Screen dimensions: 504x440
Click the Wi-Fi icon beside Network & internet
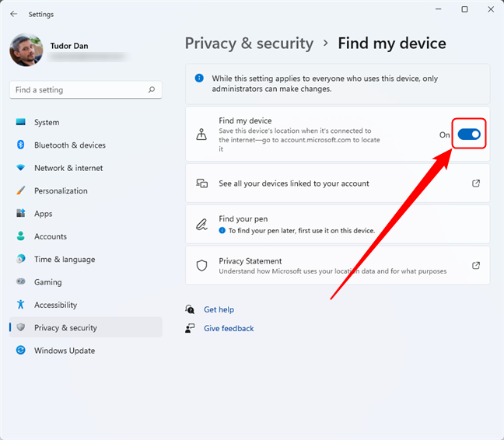[20, 168]
